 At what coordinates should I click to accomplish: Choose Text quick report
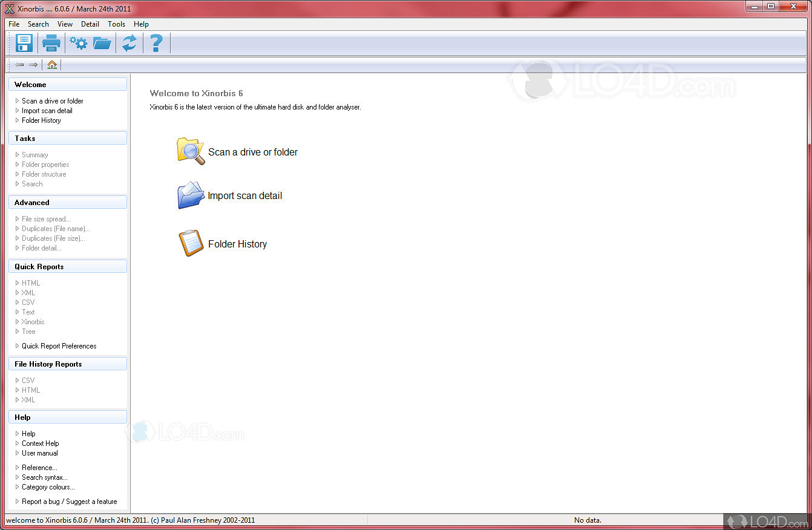point(28,312)
